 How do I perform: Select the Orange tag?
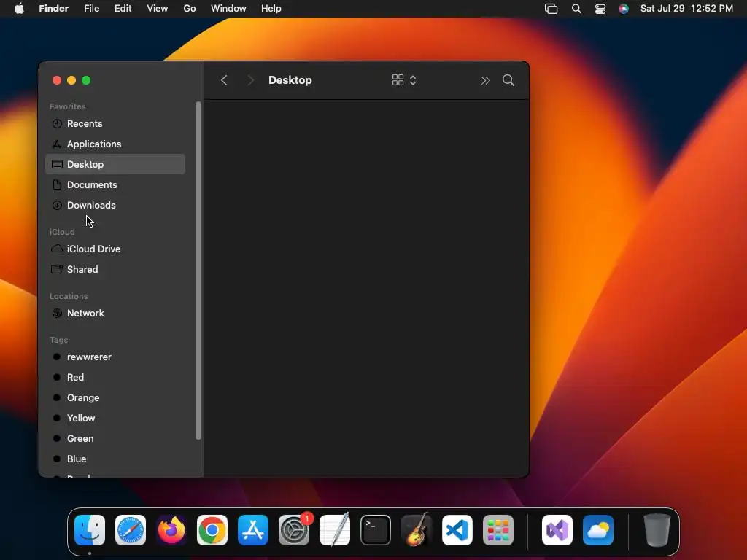point(115,398)
